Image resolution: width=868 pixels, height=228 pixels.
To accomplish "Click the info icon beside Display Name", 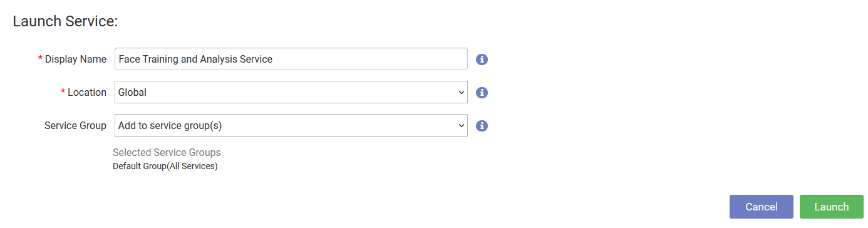I will point(482,60).
